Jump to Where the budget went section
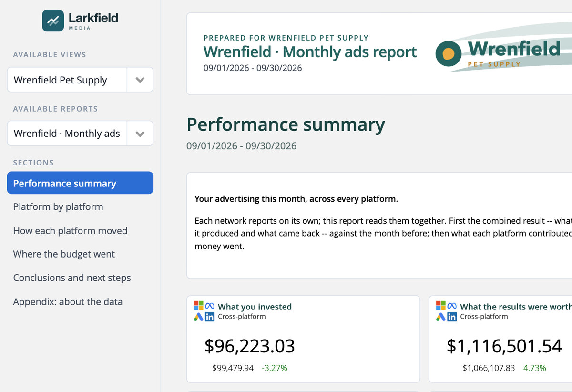This screenshot has height=392, width=572. 64,254
